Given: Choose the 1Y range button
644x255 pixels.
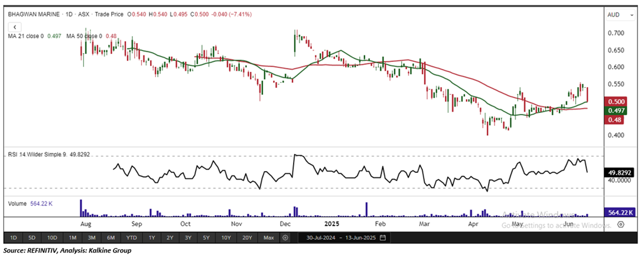Looking at the screenshot, I should tap(152, 238).
